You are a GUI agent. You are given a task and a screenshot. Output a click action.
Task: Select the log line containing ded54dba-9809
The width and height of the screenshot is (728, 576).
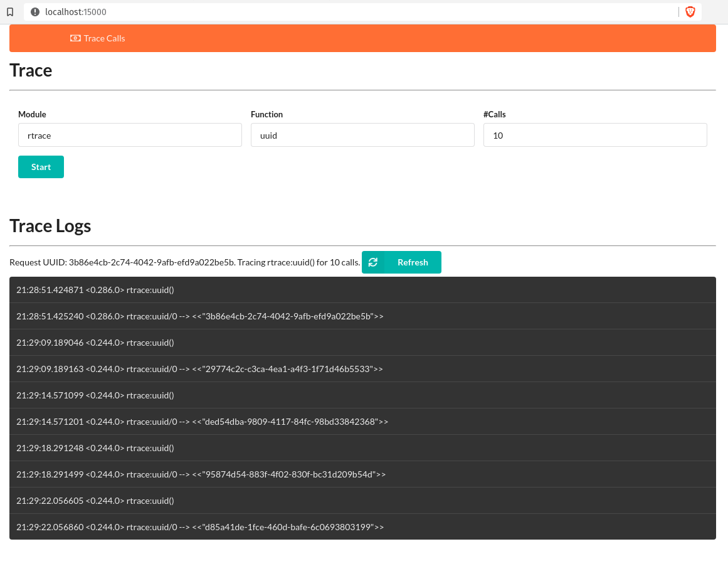pyautogui.click(x=362, y=421)
